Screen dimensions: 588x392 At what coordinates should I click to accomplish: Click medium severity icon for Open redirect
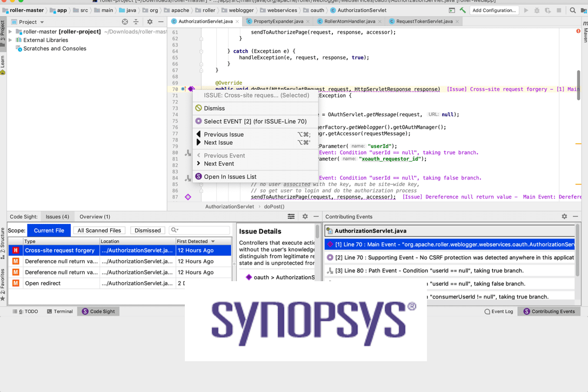pos(16,283)
